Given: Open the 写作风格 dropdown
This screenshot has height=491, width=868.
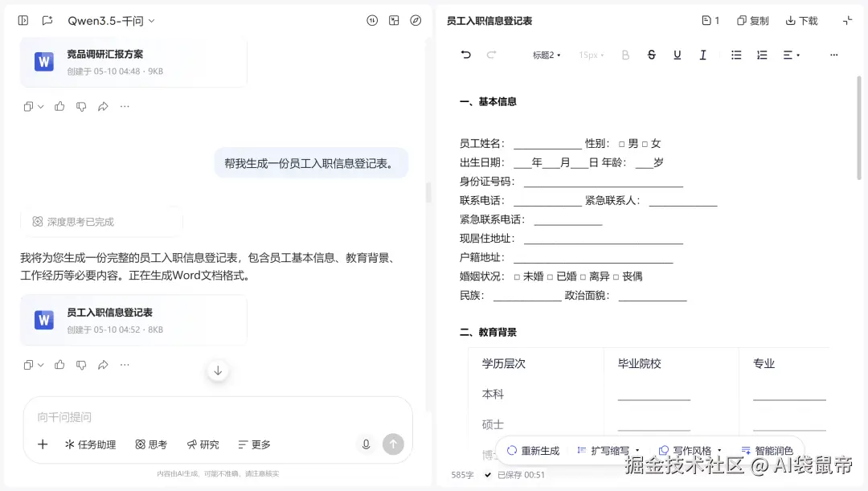Looking at the screenshot, I should pos(690,451).
